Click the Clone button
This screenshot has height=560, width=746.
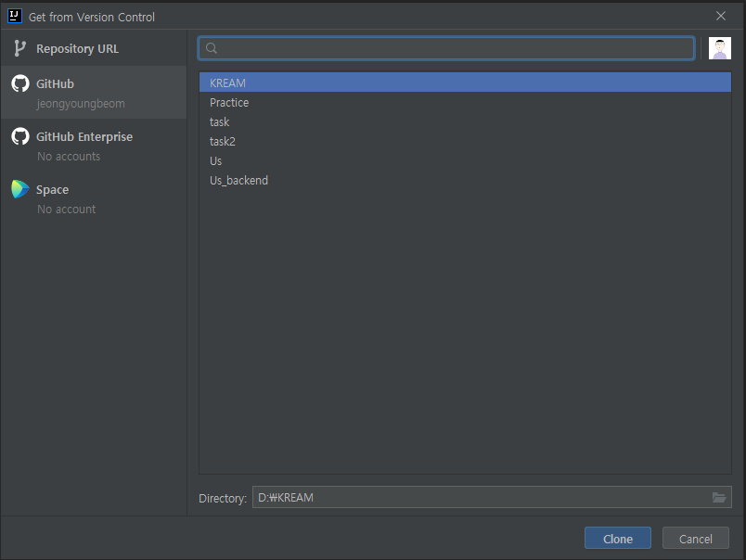point(617,538)
